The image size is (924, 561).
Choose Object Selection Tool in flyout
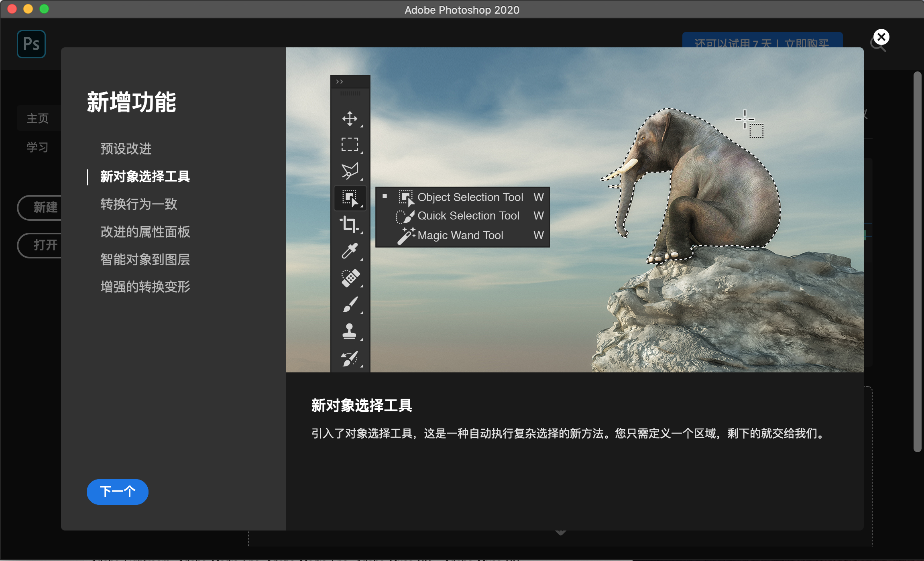(x=462, y=197)
